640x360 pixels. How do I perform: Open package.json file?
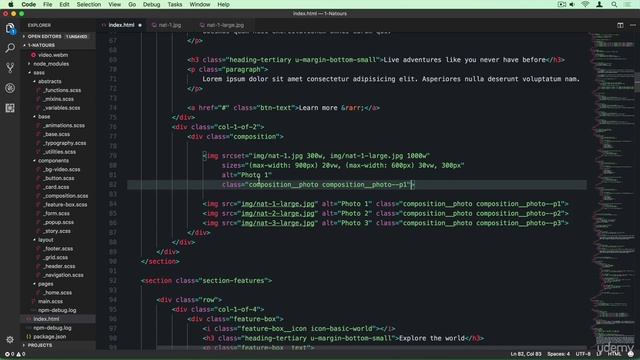(x=49, y=337)
